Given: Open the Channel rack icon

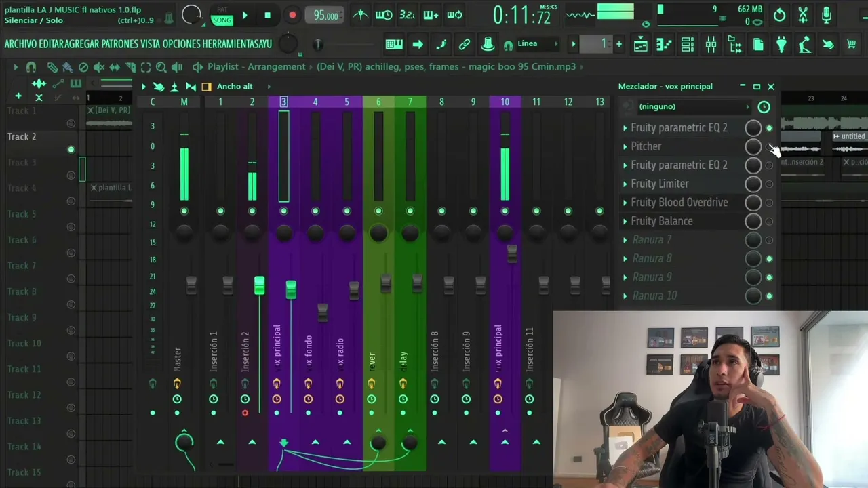Looking at the screenshot, I should tap(688, 45).
